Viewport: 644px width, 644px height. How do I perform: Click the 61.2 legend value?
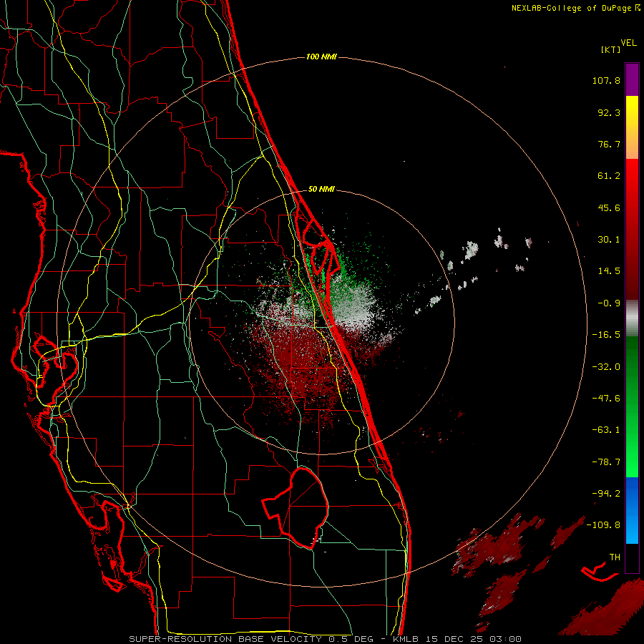(609, 176)
